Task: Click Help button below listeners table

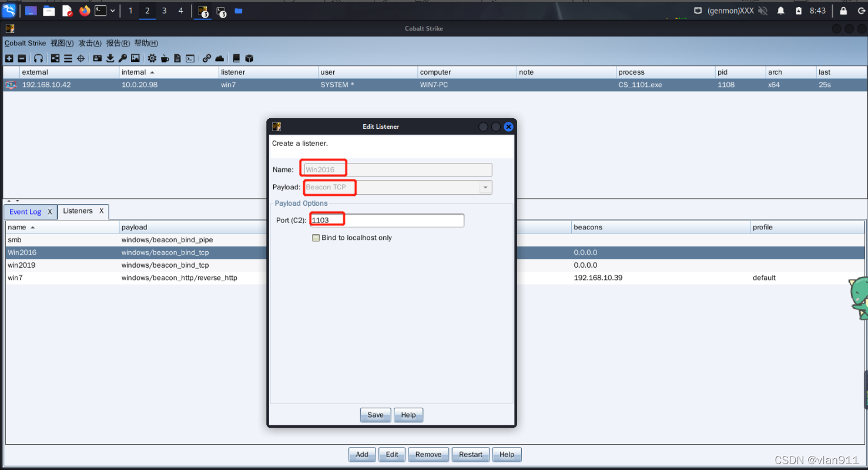Action: [507, 454]
